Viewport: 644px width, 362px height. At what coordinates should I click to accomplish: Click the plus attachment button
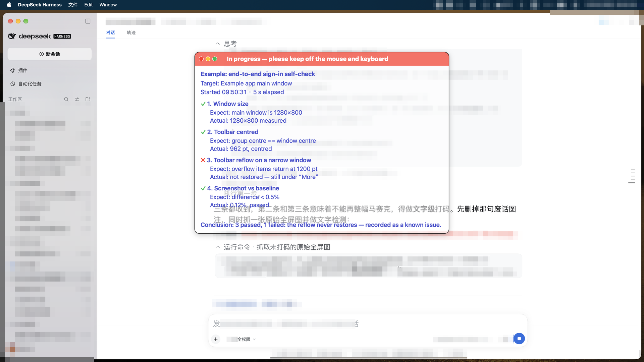[216, 339]
